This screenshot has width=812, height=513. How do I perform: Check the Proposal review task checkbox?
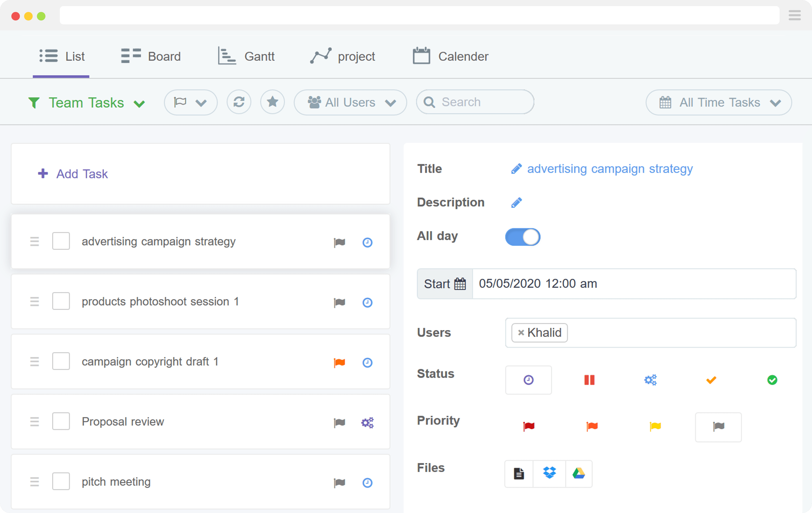[x=61, y=421]
